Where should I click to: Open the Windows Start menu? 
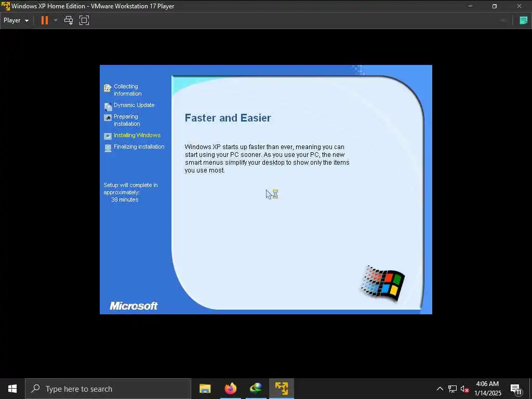12,389
